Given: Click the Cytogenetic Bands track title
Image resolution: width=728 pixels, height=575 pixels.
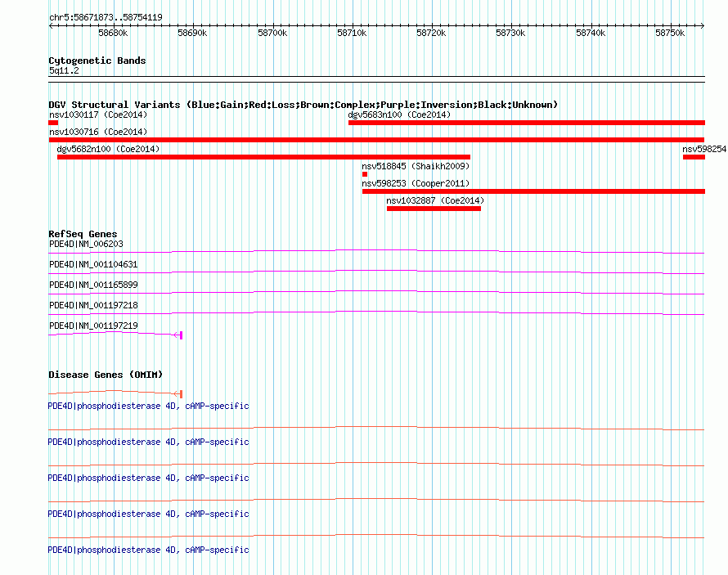Looking at the screenshot, I should (97, 61).
